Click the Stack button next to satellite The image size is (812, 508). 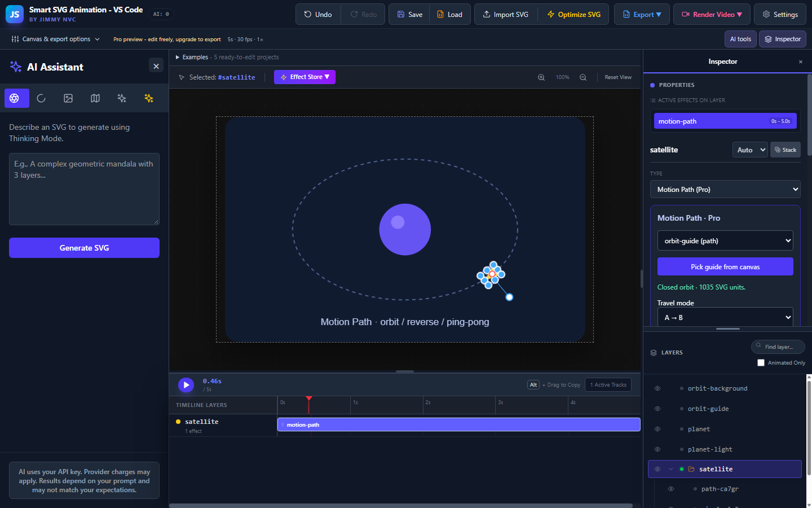785,150
